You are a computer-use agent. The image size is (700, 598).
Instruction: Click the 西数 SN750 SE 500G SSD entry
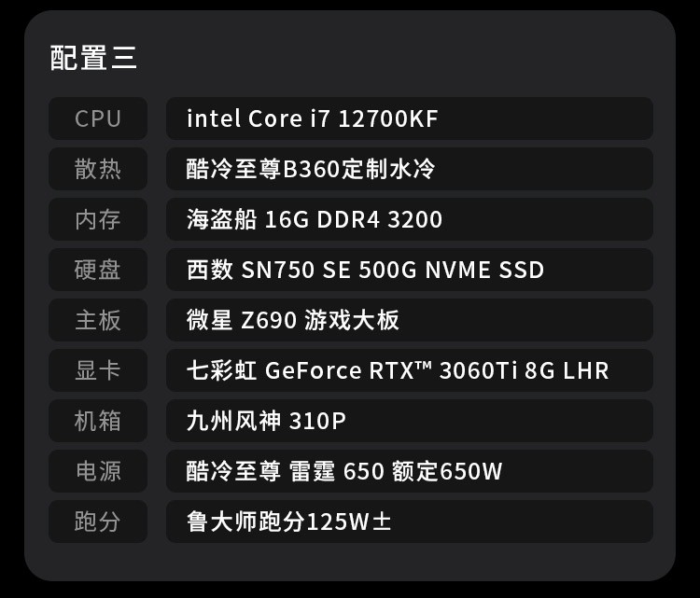click(x=365, y=271)
